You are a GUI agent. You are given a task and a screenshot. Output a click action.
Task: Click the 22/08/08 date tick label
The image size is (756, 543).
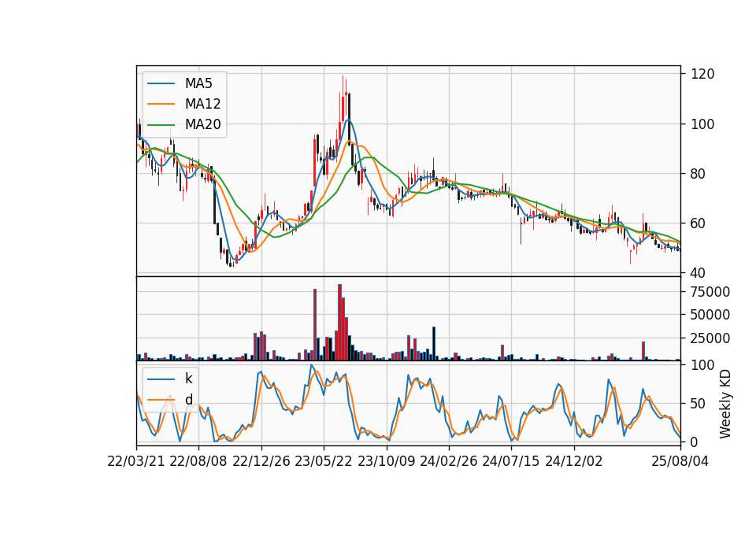(198, 461)
